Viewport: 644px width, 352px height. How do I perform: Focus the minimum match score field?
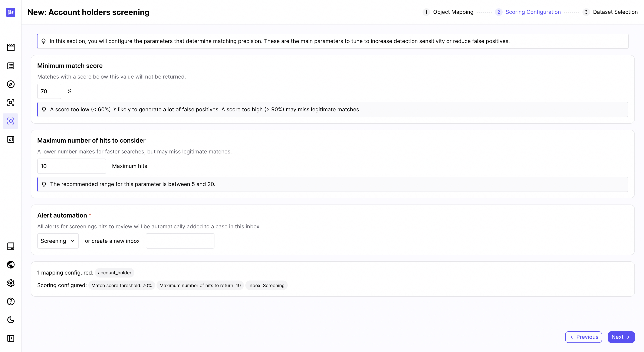click(49, 91)
